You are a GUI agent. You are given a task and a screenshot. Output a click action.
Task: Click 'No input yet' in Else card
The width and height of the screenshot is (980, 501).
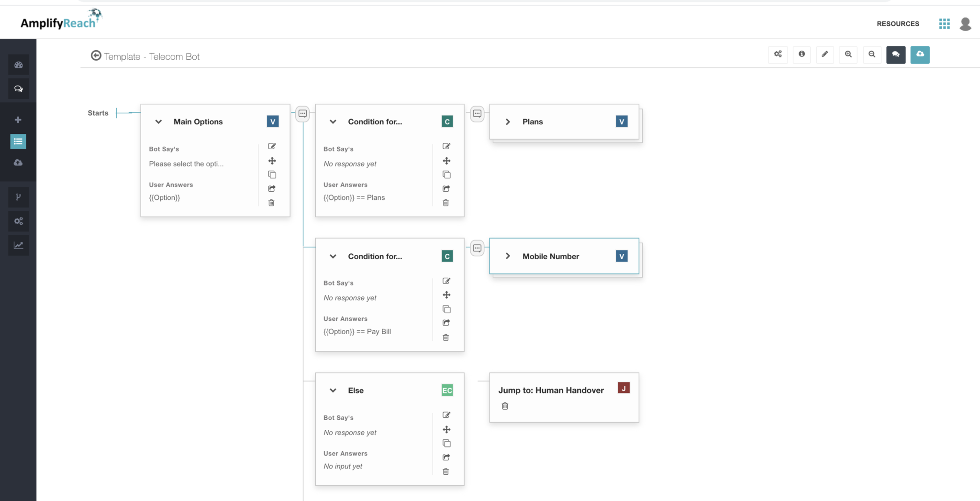[343, 466]
